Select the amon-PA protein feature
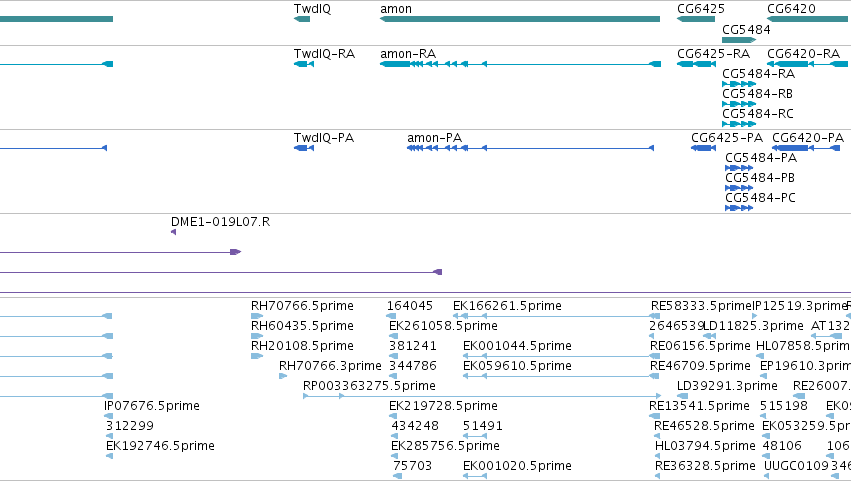Screen dimensions: 851x481 (x=530, y=148)
